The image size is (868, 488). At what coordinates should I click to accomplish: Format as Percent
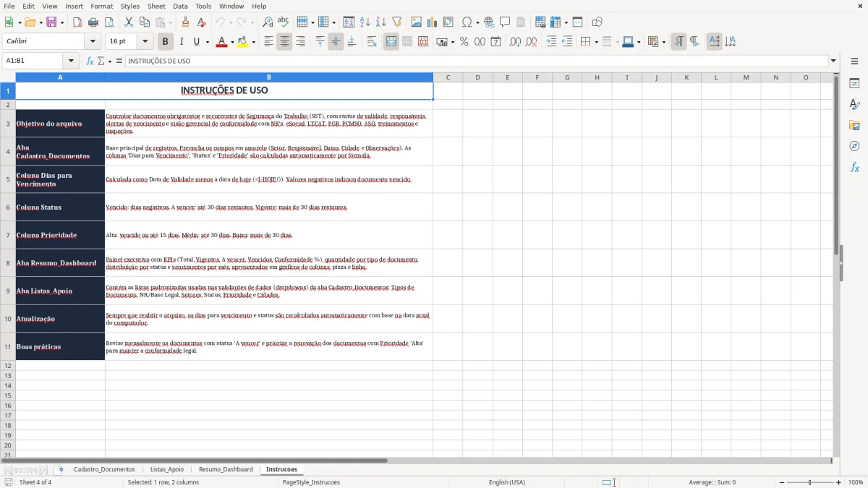click(464, 42)
